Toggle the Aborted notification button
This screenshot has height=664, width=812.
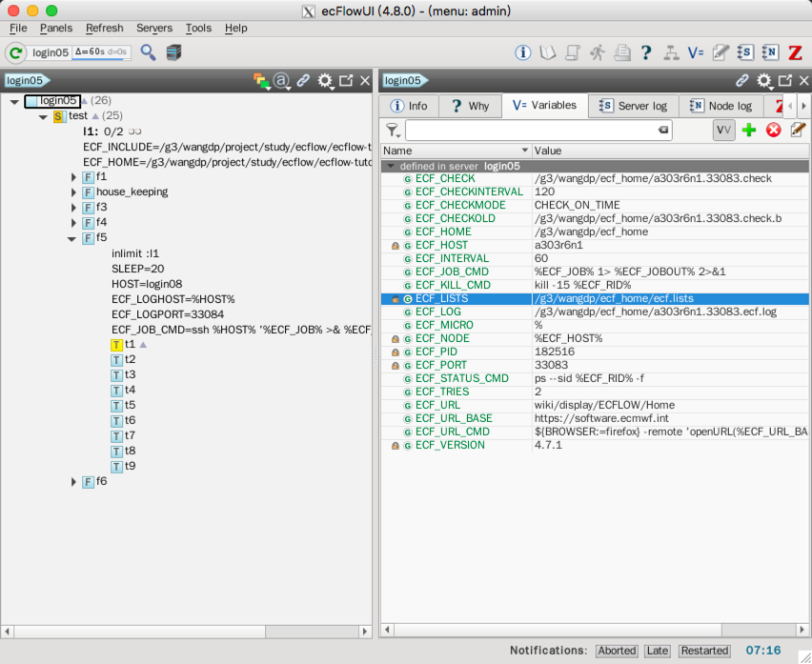(617, 651)
